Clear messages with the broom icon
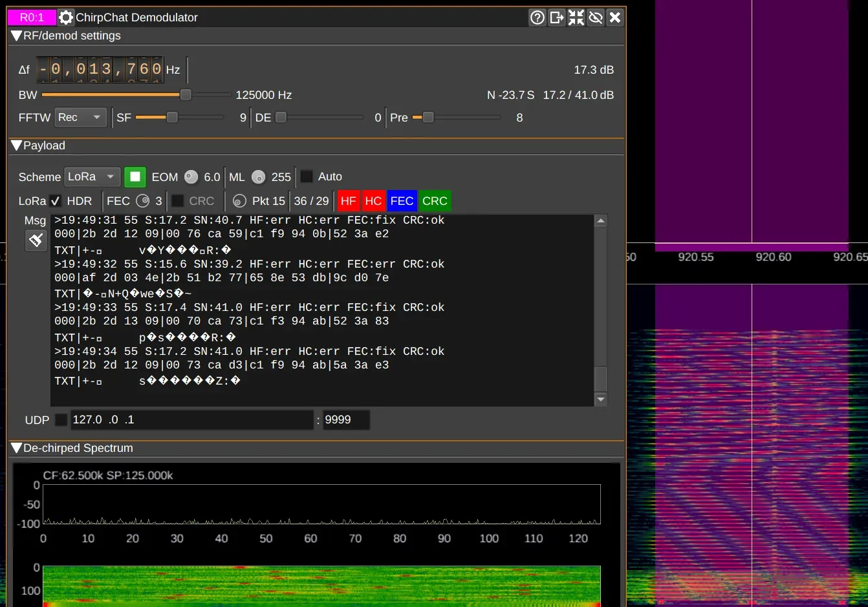Viewport: 868px width, 607px height. pos(36,240)
